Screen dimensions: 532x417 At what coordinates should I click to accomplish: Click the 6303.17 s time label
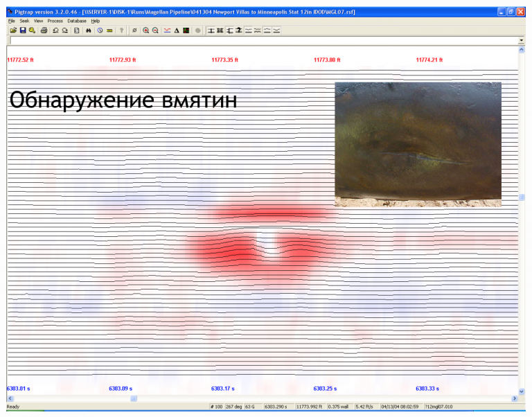point(223,389)
